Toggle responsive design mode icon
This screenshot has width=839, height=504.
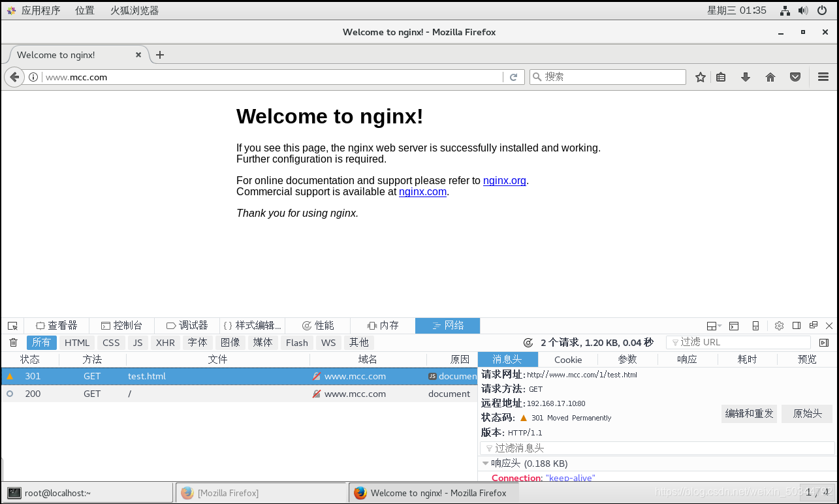coord(755,326)
